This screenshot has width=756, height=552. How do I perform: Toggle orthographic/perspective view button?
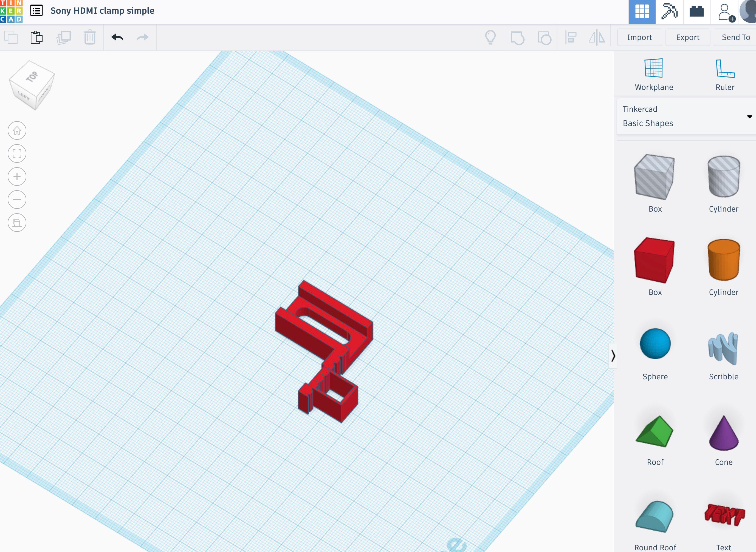point(17,223)
